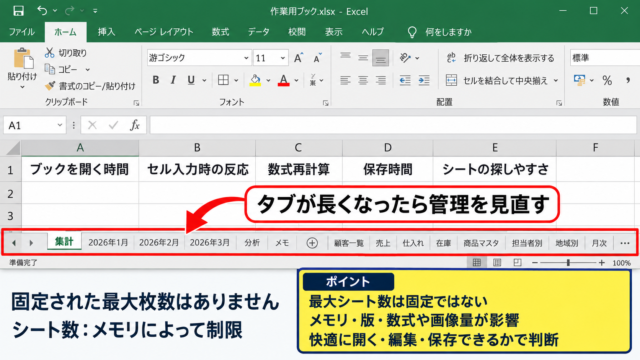This screenshot has height=360, width=640.
Task: Activate the Format Painter (書式のコピー/貼り付け)
Action: point(90,86)
